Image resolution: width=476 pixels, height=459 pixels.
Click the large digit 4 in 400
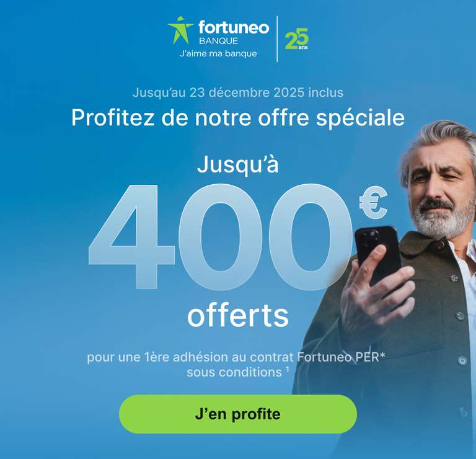click(x=131, y=236)
